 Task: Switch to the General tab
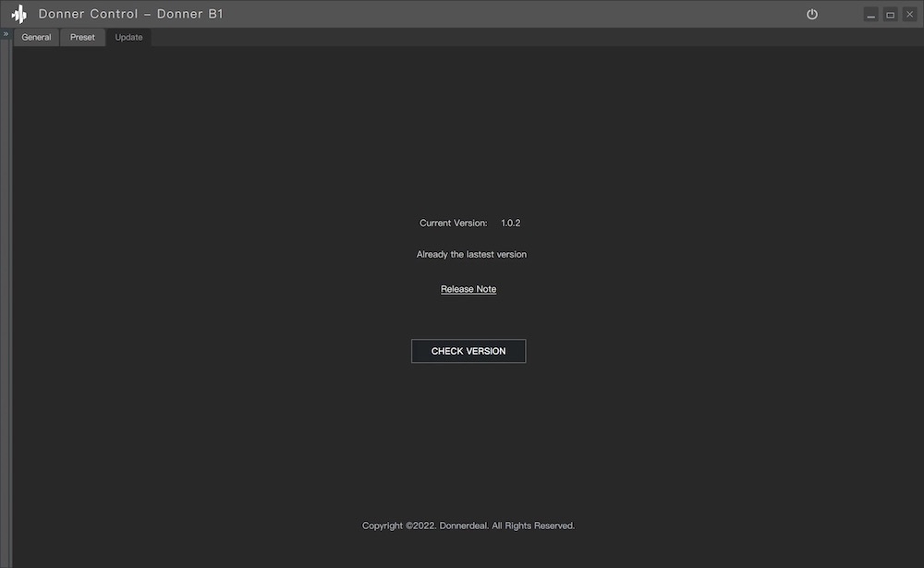(36, 37)
